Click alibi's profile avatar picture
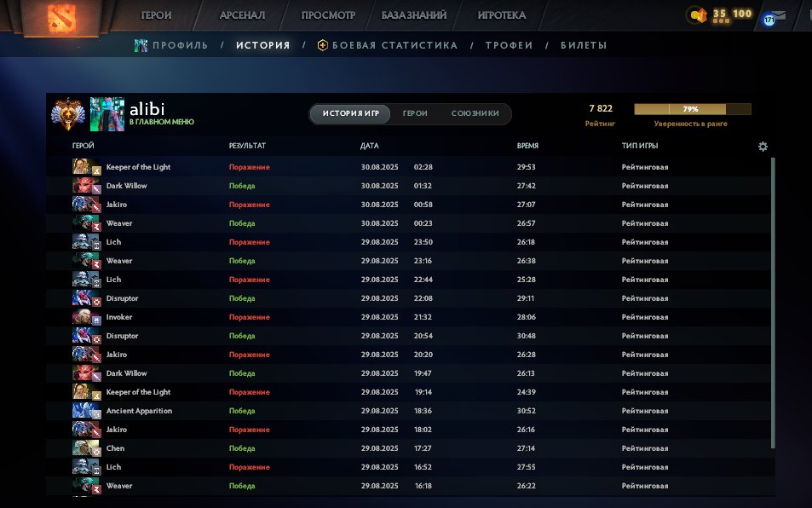 107,113
